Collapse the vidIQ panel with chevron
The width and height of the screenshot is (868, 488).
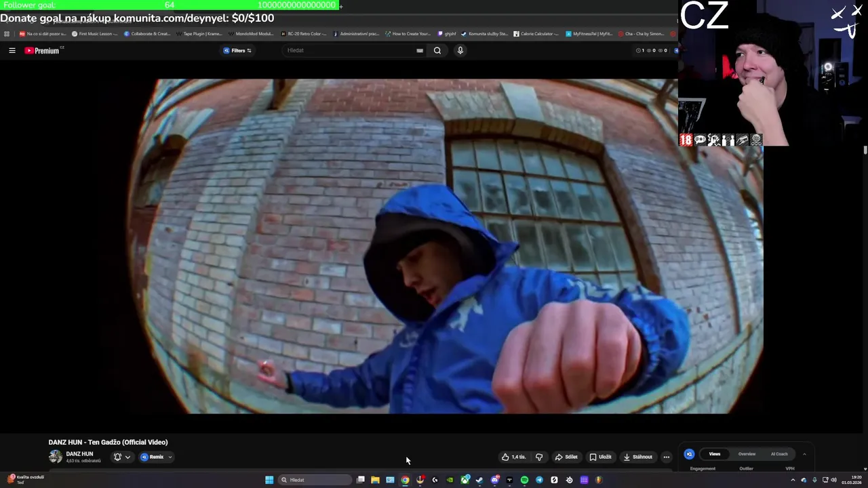point(804,454)
